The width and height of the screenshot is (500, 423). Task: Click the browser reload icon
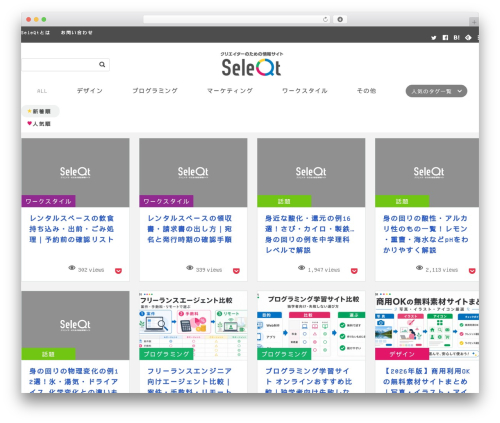(x=325, y=19)
